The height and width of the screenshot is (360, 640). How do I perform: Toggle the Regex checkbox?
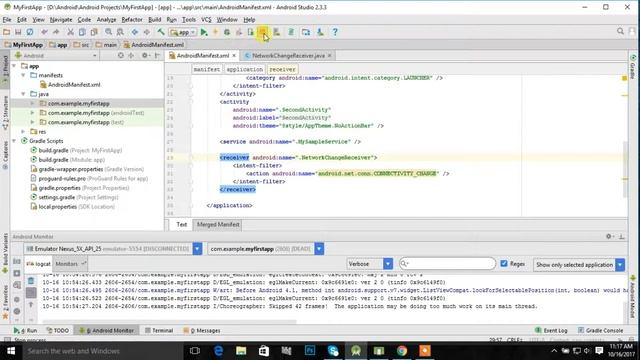(504, 264)
